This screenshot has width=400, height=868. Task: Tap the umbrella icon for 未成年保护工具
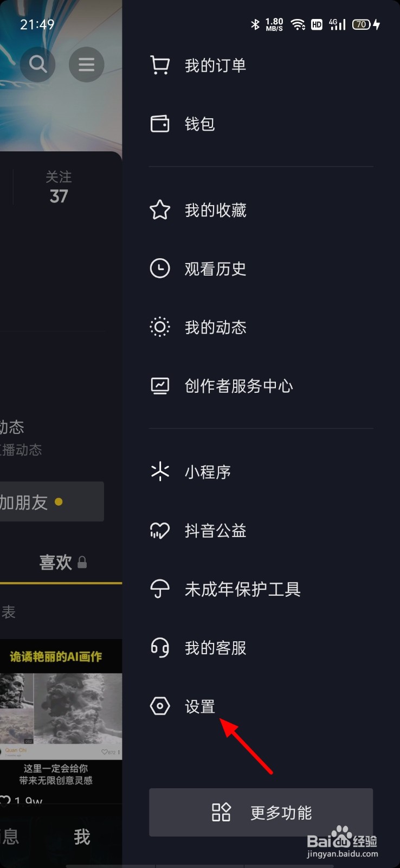(160, 589)
